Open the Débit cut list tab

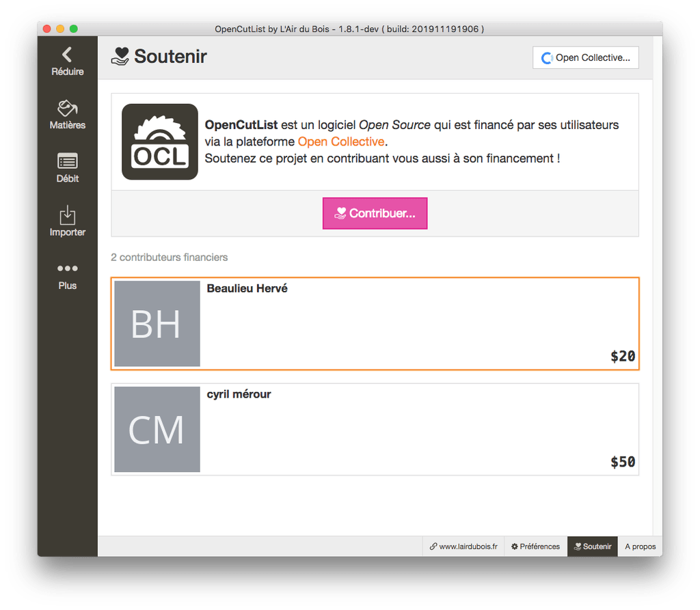click(x=68, y=168)
